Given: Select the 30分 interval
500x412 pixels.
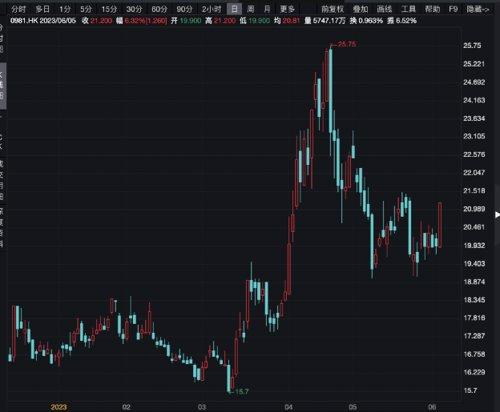Looking at the screenshot, I should [134, 9].
